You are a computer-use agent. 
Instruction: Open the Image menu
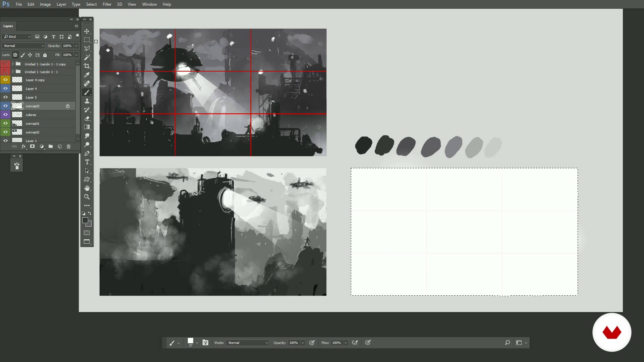[x=45, y=4]
